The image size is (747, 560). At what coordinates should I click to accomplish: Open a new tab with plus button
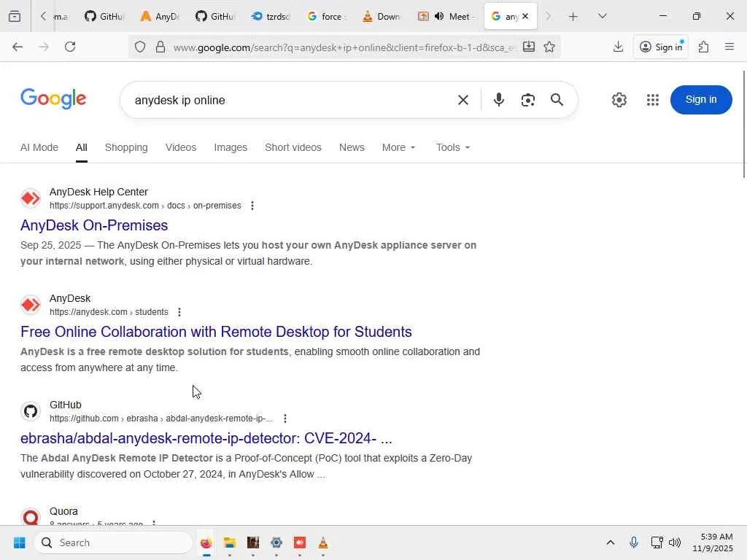[x=573, y=17]
